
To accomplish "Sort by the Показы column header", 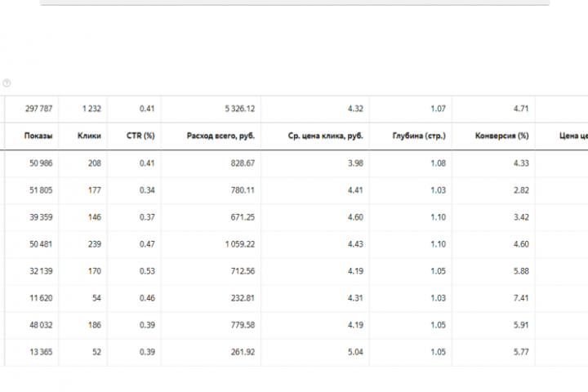I will (38, 136).
